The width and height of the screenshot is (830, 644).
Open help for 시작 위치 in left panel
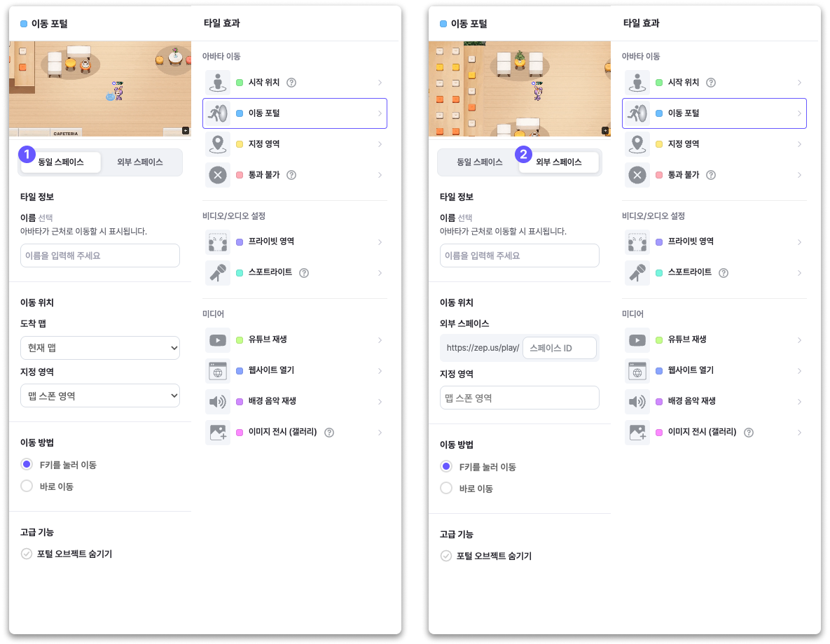(x=291, y=83)
